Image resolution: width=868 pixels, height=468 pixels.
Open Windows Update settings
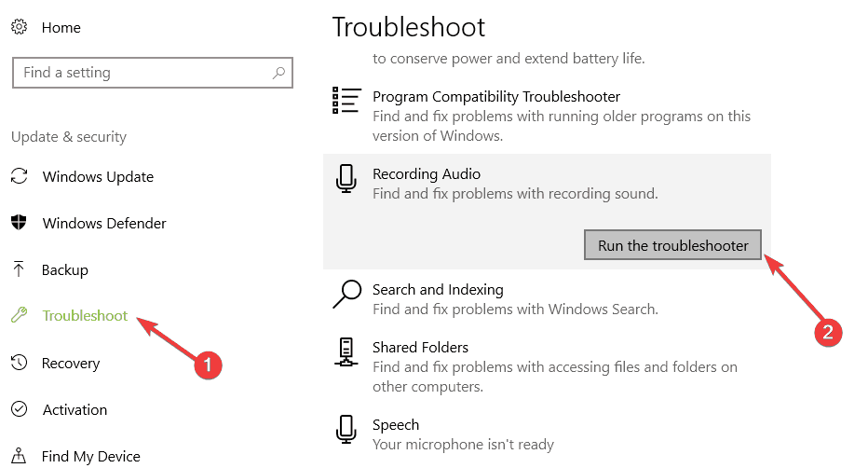98,177
